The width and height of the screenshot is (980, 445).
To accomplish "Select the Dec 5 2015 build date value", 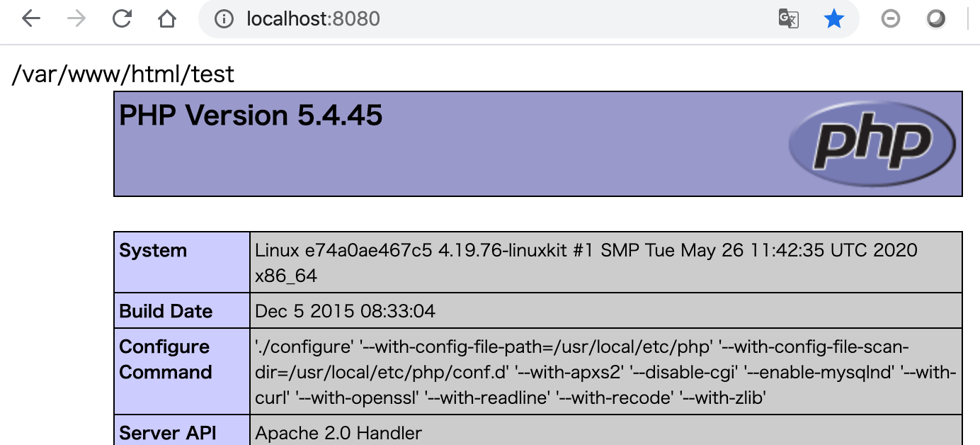I will tap(346, 311).
